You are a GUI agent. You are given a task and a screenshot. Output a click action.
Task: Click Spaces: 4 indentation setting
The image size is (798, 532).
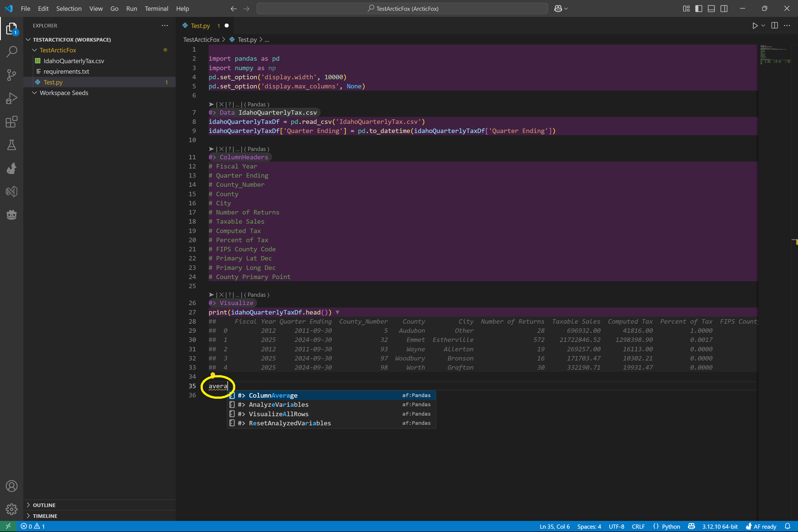(x=589, y=526)
